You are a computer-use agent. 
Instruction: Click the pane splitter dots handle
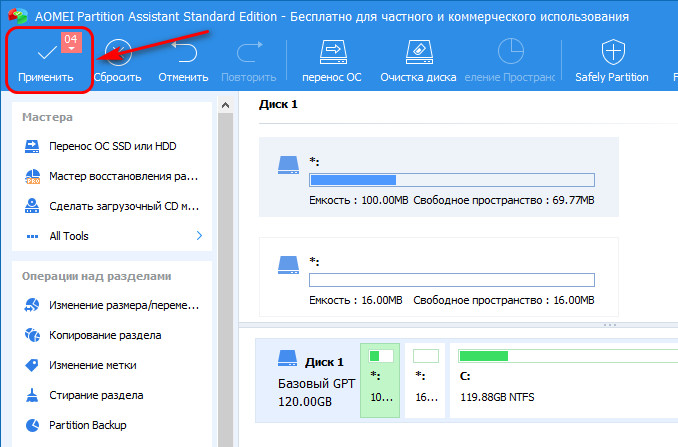click(x=610, y=325)
